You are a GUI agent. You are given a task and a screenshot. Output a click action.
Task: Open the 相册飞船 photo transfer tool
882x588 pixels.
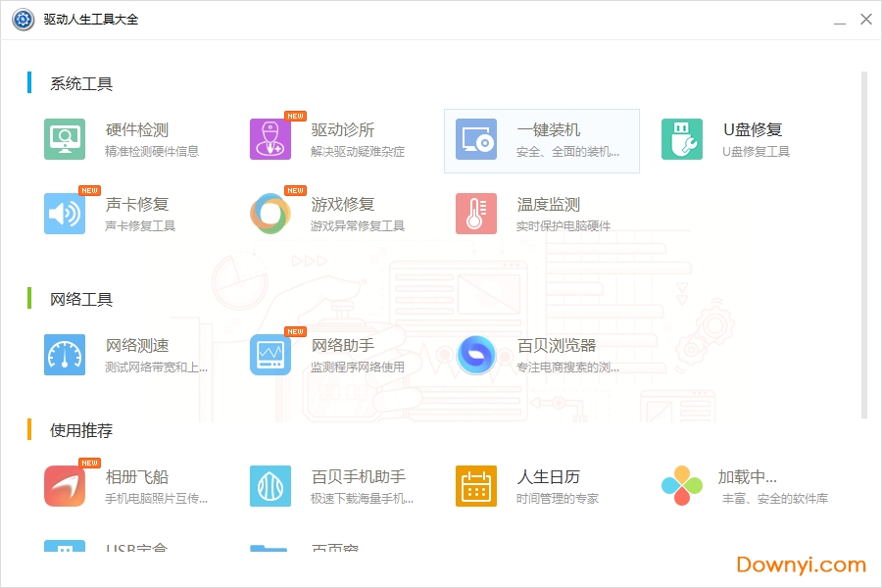pos(118,485)
